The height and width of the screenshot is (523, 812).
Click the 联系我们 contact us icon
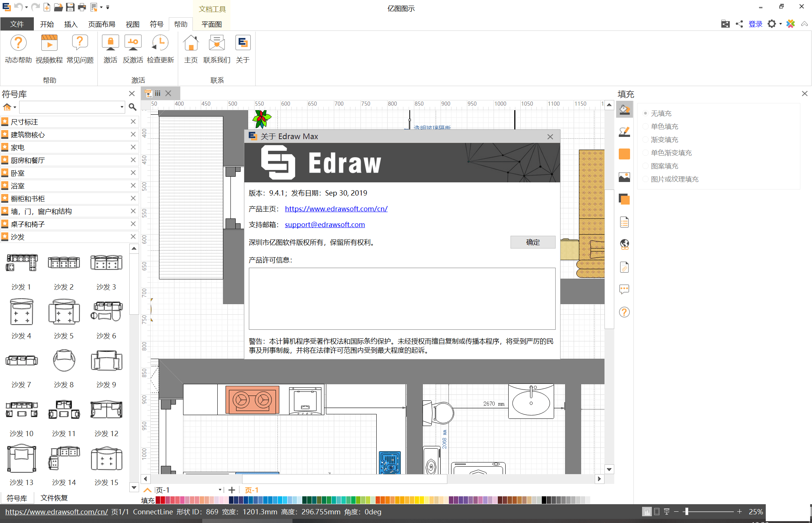(217, 49)
